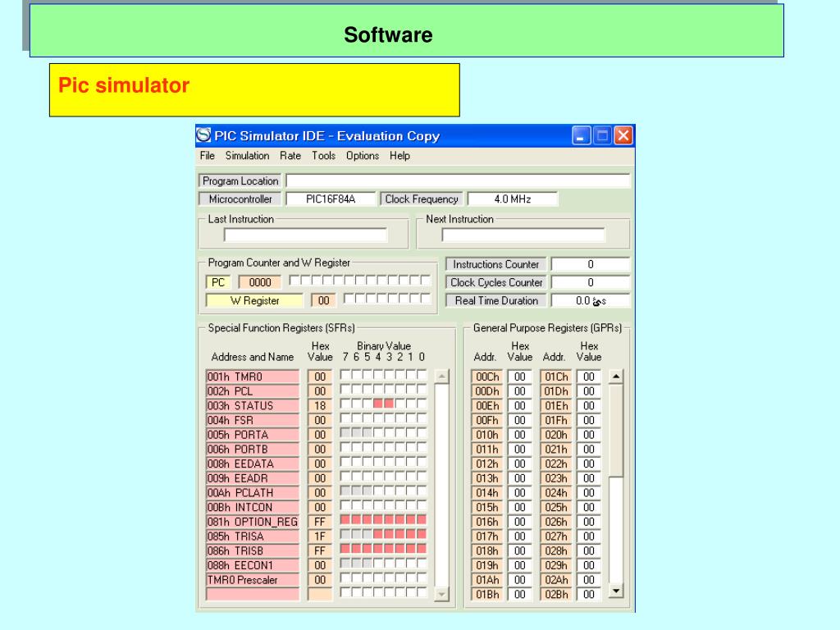
Task: Select the 081h OPTION_REG register name
Action: [253, 521]
